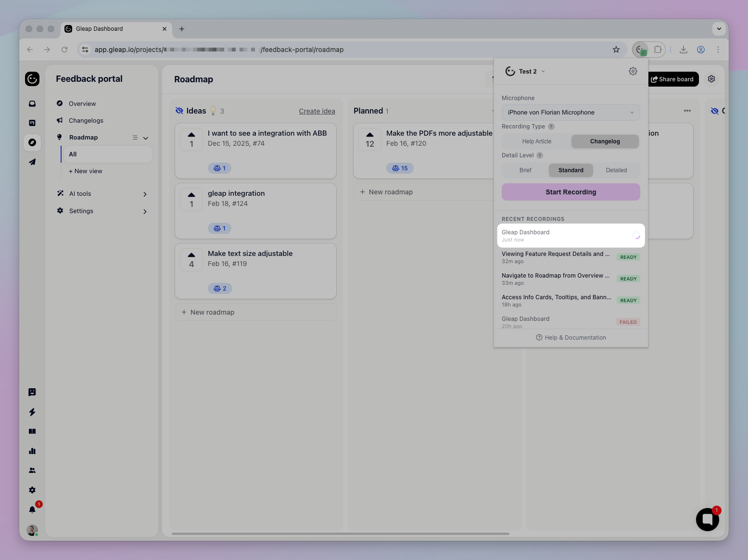Open the lightning bolt automation icon

pos(32,412)
